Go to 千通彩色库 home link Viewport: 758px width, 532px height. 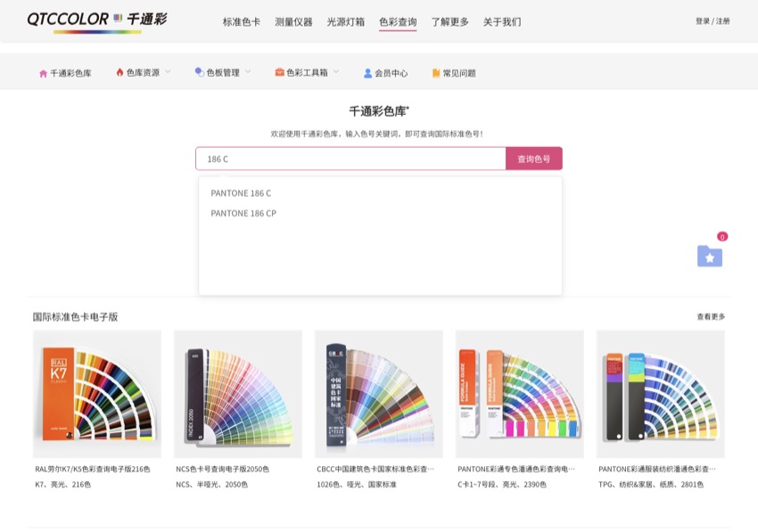pyautogui.click(x=70, y=73)
